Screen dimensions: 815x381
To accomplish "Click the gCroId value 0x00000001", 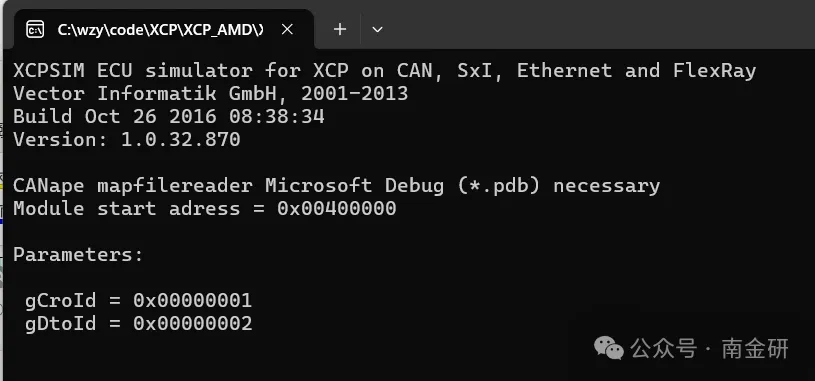I will coord(192,300).
